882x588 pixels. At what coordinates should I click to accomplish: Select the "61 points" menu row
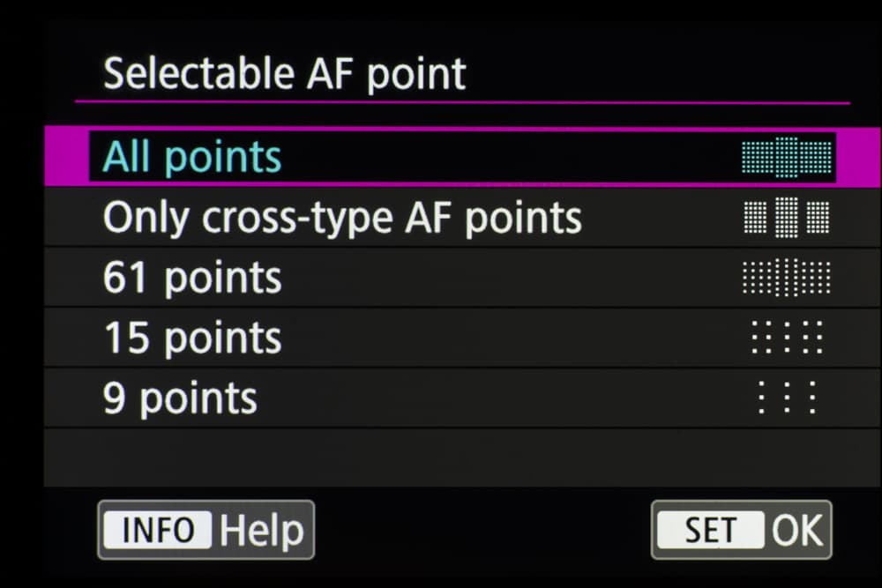[x=192, y=279]
